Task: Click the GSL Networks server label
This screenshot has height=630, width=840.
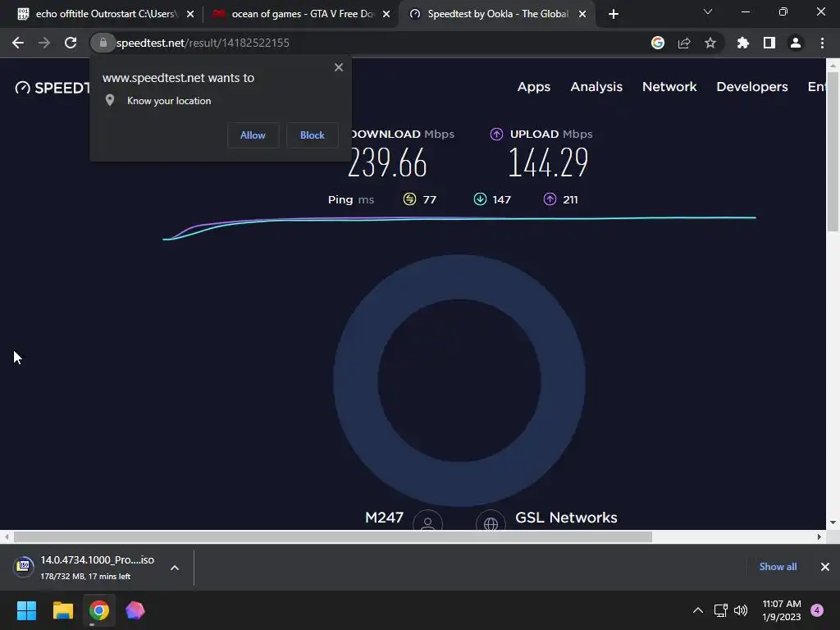Action: [x=566, y=518]
